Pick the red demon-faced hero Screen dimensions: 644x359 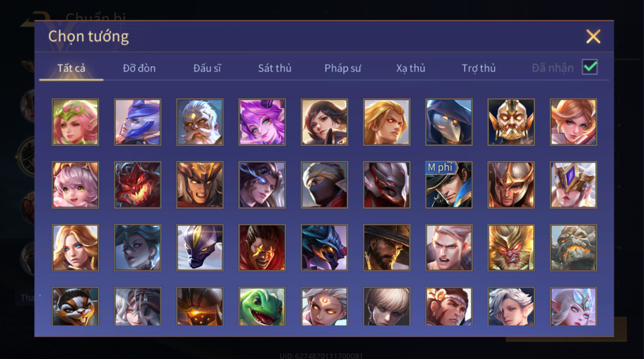point(138,185)
